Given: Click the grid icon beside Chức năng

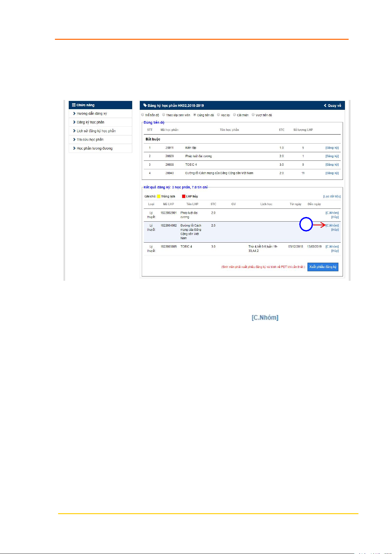Looking at the screenshot, I should click(74, 105).
